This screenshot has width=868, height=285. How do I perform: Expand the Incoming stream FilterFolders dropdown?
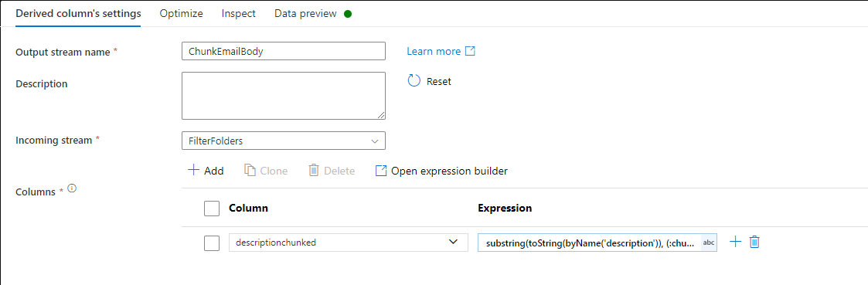point(284,141)
